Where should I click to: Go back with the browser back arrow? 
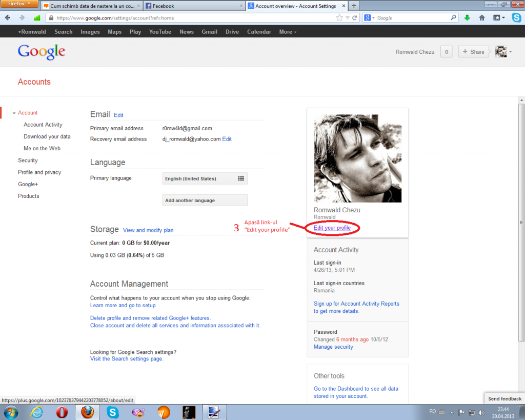coord(7,18)
